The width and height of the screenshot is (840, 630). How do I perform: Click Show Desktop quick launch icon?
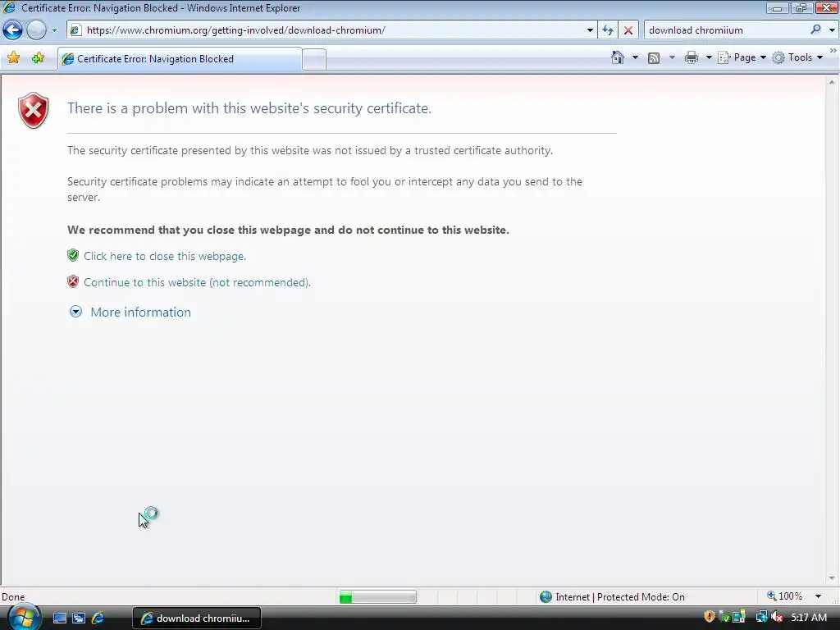click(x=59, y=619)
